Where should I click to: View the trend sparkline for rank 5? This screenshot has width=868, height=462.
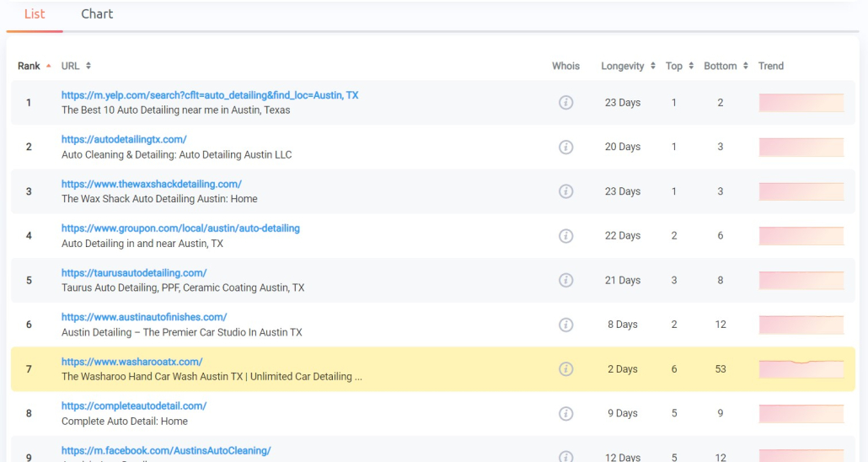(801, 280)
